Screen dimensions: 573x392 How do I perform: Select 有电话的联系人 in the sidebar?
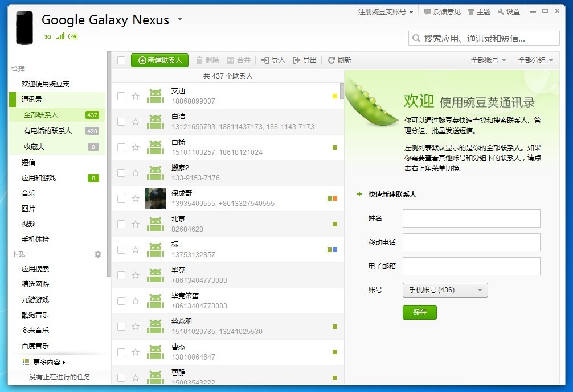57,131
